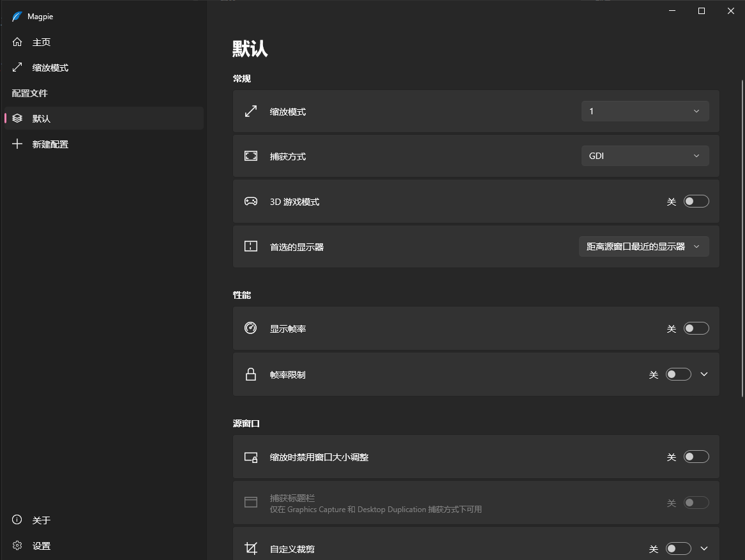Click the 3D 游戏模式 label text
The image size is (745, 560).
coord(294,202)
